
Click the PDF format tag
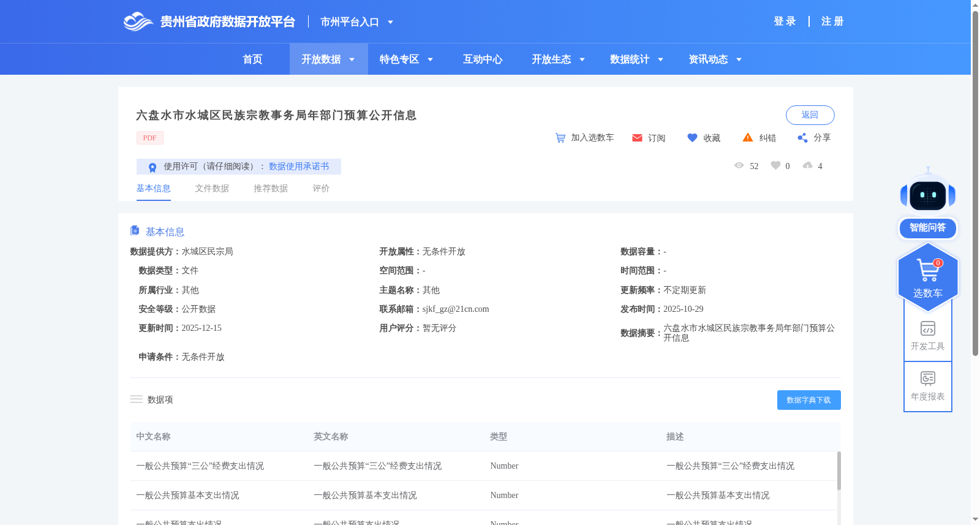pos(150,138)
